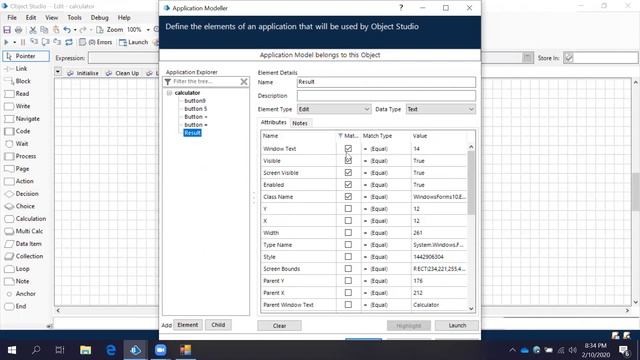
Task: Select the Data Item stage tool
Action: click(x=23, y=244)
